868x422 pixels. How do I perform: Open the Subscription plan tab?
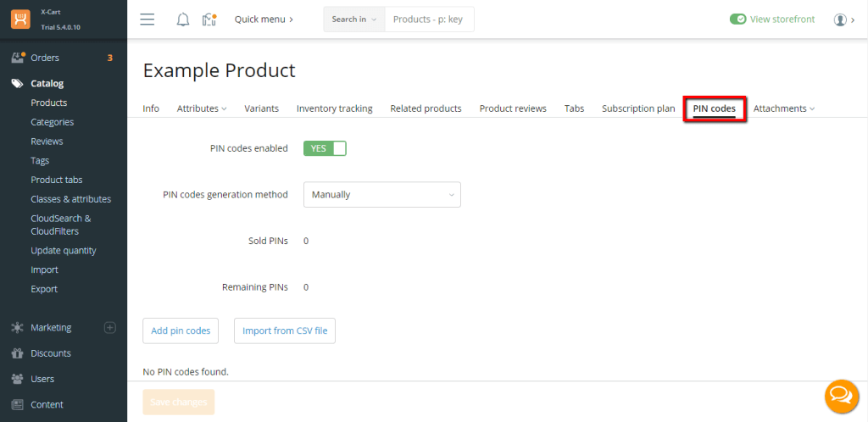pos(638,108)
